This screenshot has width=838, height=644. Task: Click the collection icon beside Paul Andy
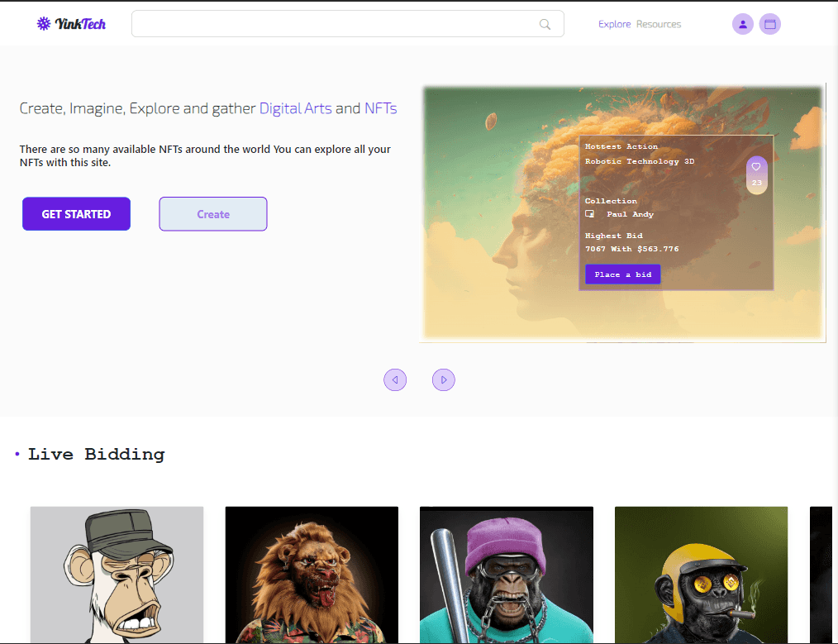click(x=590, y=214)
